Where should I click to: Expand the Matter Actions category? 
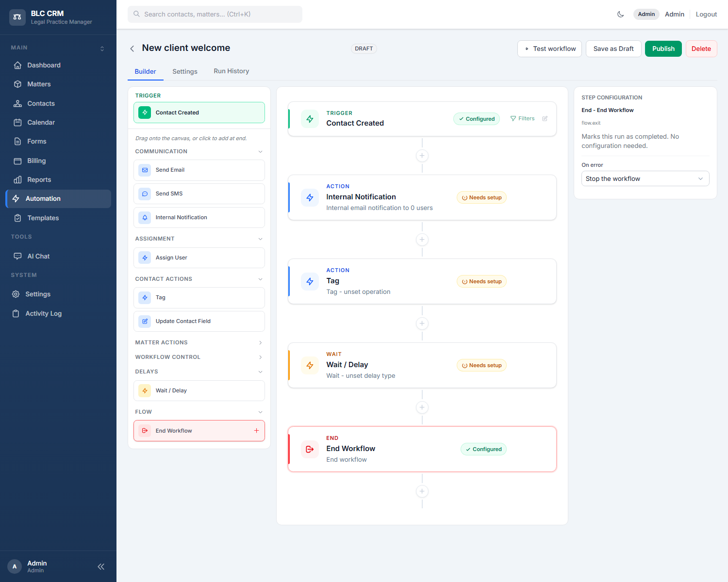(260, 343)
